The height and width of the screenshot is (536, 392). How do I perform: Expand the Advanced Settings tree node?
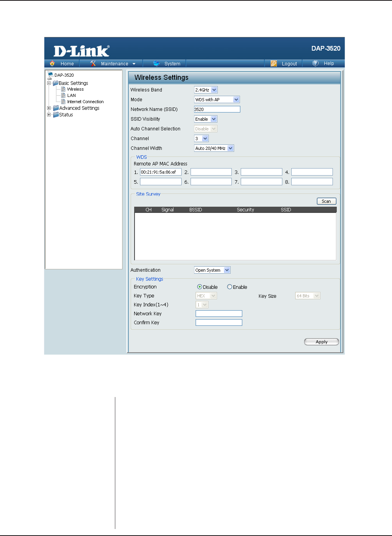point(49,108)
